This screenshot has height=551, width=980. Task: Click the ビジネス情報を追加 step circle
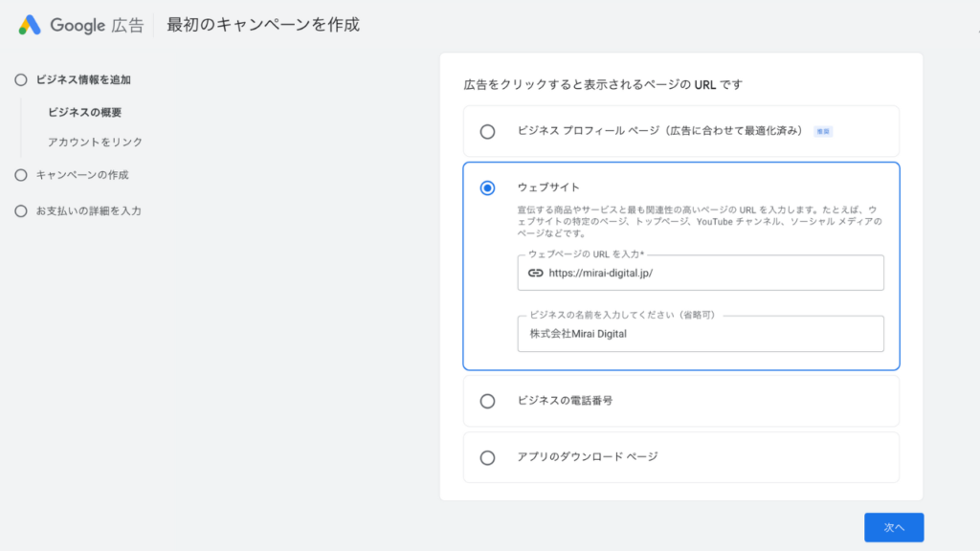(x=20, y=80)
